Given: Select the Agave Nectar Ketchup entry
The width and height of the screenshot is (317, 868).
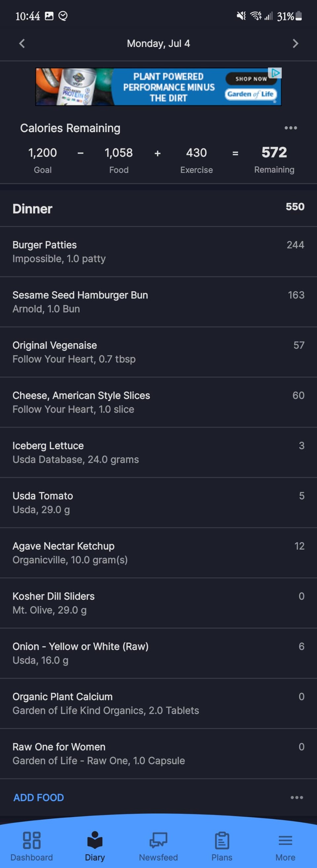Looking at the screenshot, I should [x=158, y=553].
